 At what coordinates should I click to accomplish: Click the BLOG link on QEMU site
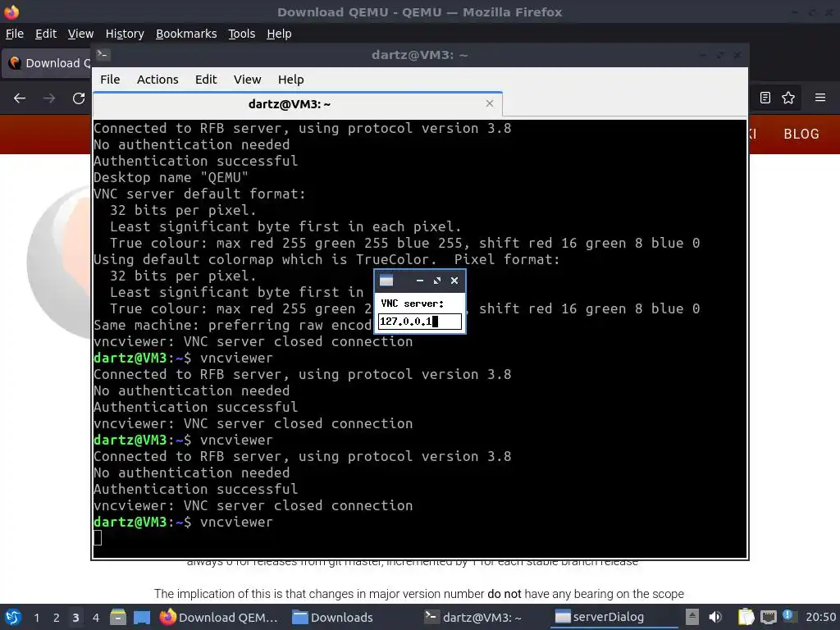801,134
